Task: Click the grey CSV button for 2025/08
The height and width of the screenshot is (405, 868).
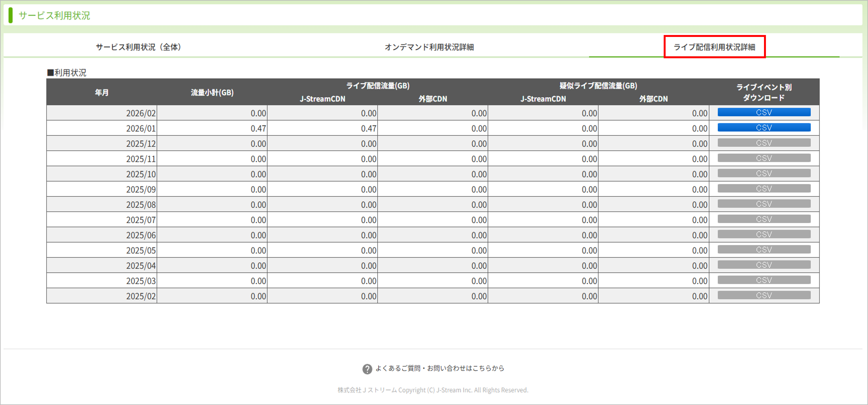Action: pos(764,204)
